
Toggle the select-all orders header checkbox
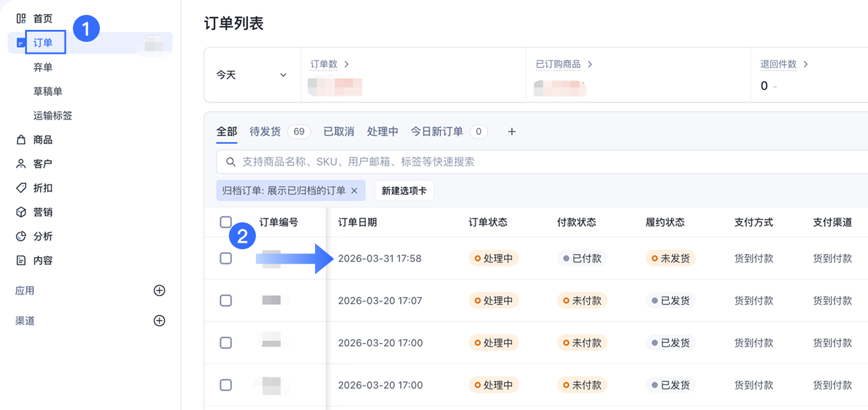coord(225,222)
